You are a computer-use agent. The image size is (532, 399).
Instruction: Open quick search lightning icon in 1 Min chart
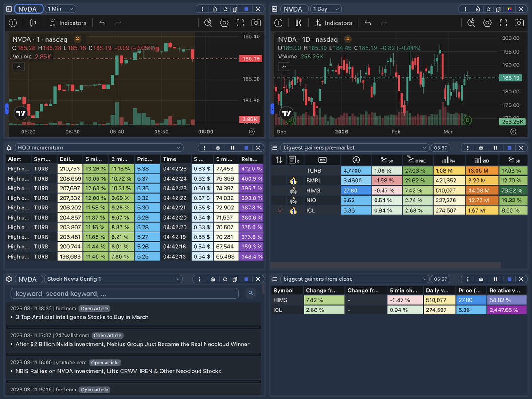coord(208,23)
